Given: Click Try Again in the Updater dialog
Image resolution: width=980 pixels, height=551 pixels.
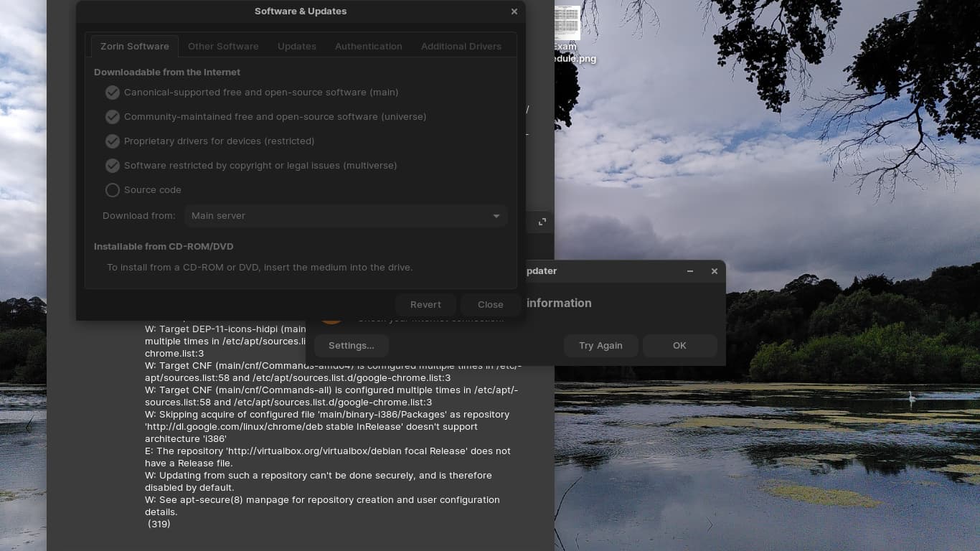Looking at the screenshot, I should click(x=600, y=346).
